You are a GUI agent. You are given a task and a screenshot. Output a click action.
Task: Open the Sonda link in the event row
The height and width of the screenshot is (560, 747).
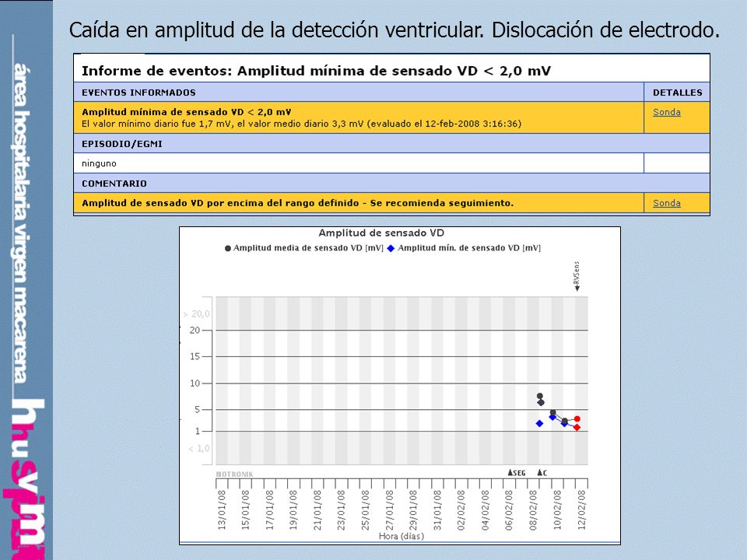coord(667,112)
